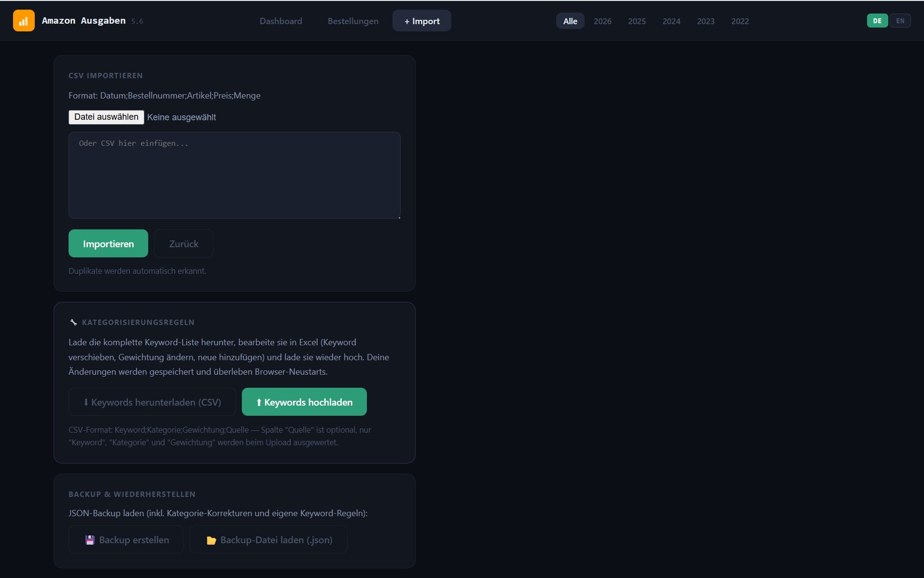Click the Format: Datum;Bestellnummer;Artikel;Preis;Menge line

pos(165,96)
